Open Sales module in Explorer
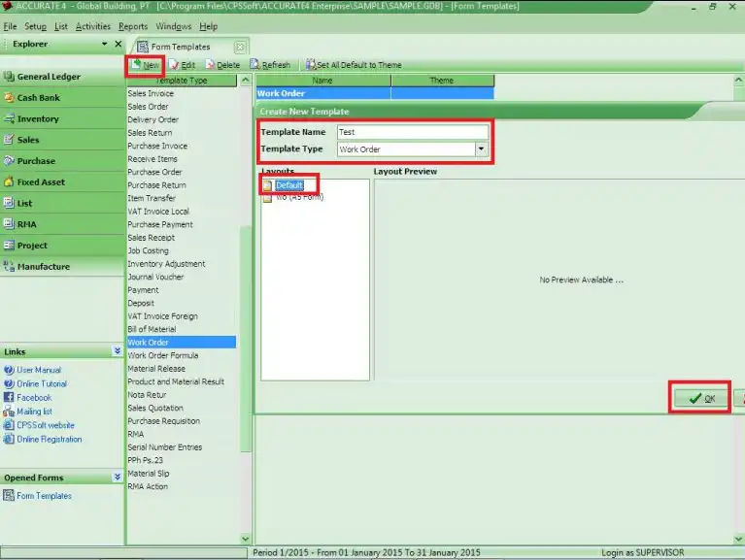The image size is (745, 560). click(x=62, y=140)
